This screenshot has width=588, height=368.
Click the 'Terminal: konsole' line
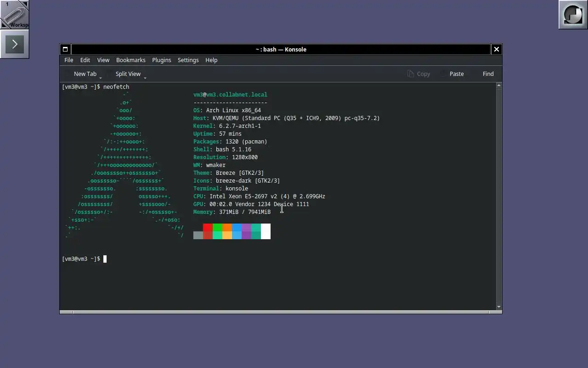220,189
